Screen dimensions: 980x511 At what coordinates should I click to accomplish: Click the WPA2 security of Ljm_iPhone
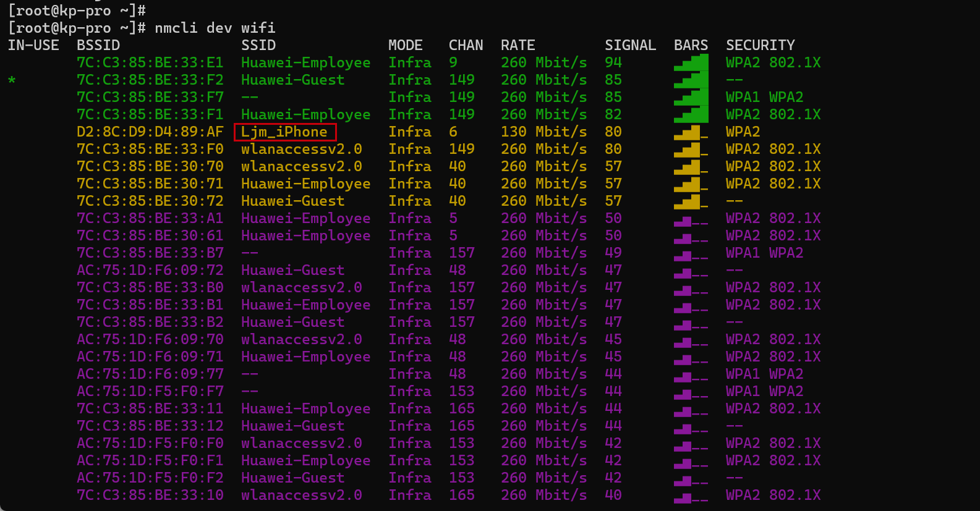(743, 132)
